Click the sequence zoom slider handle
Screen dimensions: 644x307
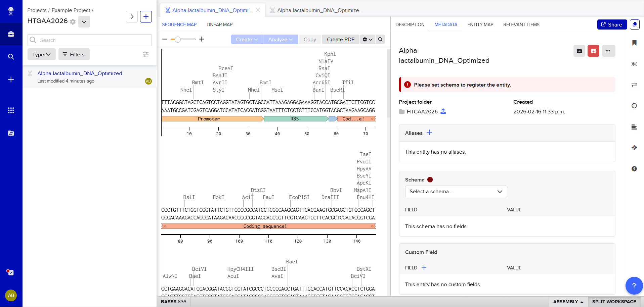point(178,39)
